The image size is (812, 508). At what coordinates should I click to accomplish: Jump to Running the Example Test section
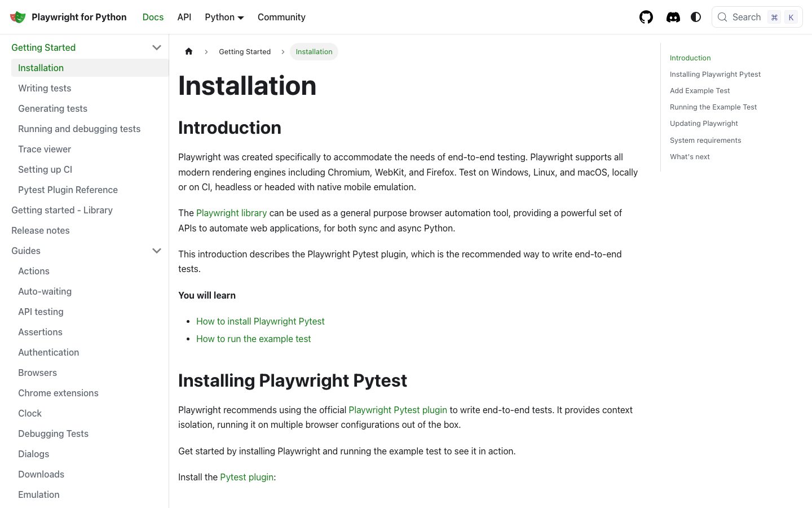click(713, 107)
